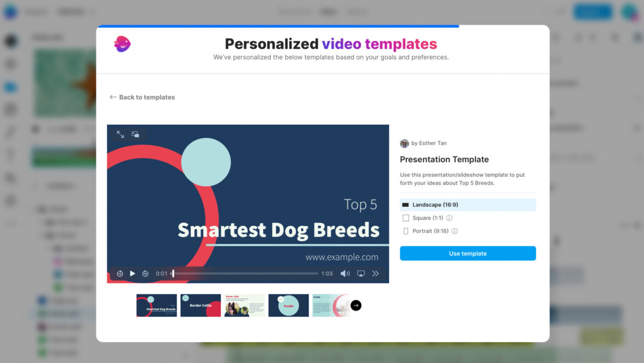Screen dimensions: 644x363
Task: Open info icon next to Square (1:1)
Action: coord(449,218)
